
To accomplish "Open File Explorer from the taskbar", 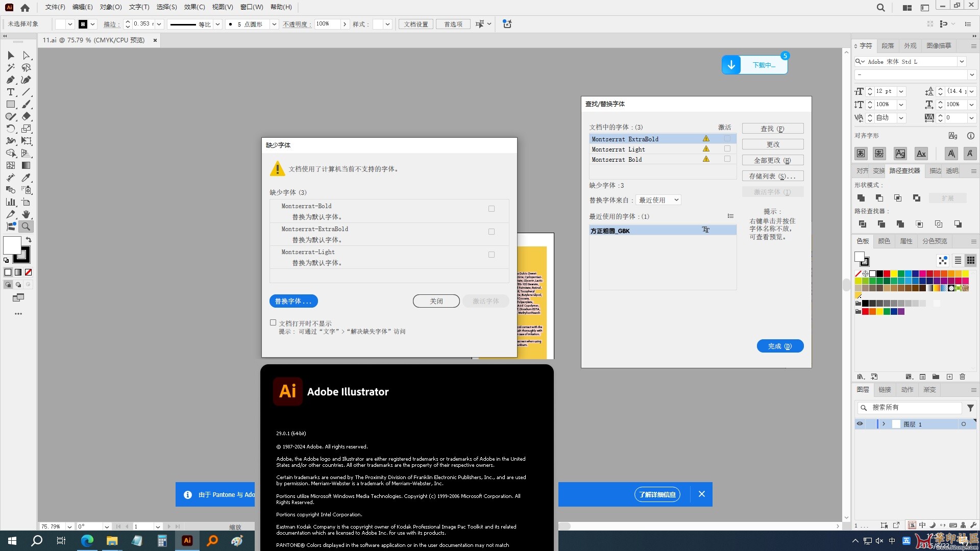I will (112, 541).
